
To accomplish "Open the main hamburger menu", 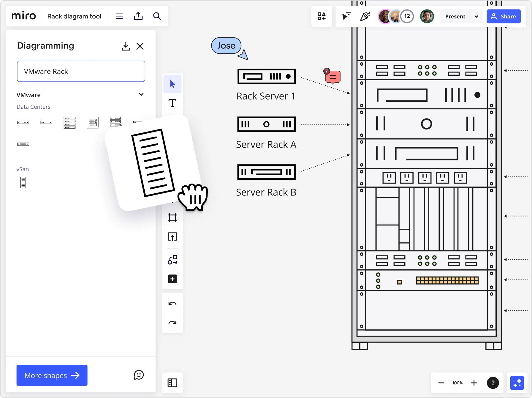I will (x=119, y=16).
